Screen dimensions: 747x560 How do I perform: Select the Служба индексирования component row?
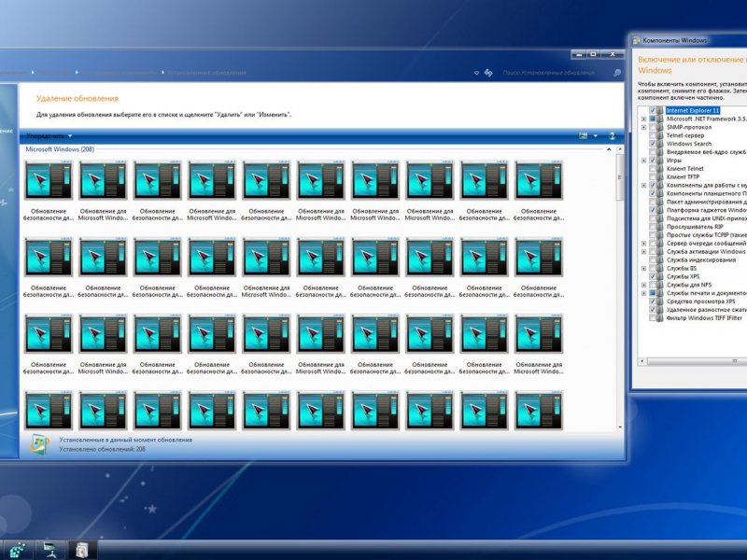click(x=701, y=260)
